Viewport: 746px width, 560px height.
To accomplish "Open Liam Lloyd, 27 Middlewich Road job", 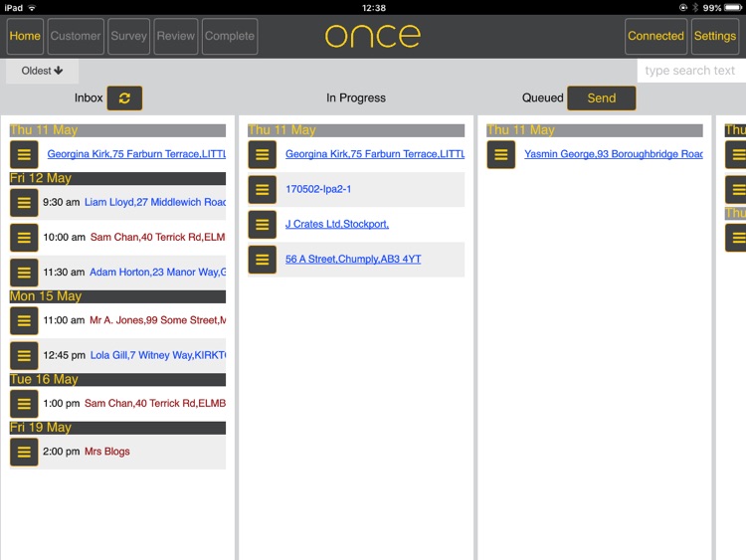I will click(155, 202).
